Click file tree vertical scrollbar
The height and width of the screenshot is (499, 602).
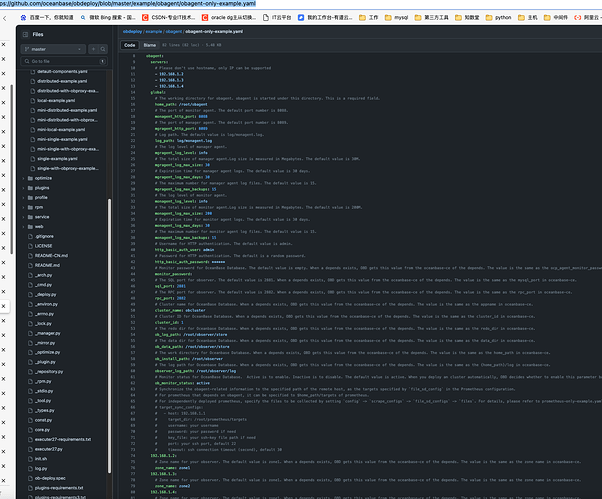click(x=109, y=336)
